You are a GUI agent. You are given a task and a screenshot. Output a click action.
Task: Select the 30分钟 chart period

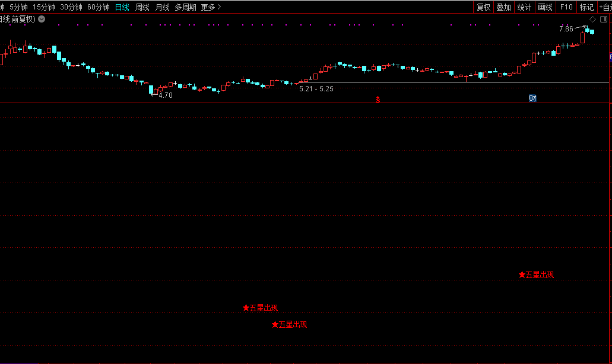coord(71,7)
